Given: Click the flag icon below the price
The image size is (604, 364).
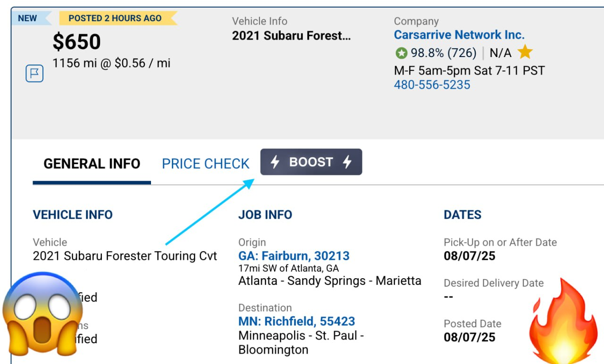Looking at the screenshot, I should tap(34, 74).
